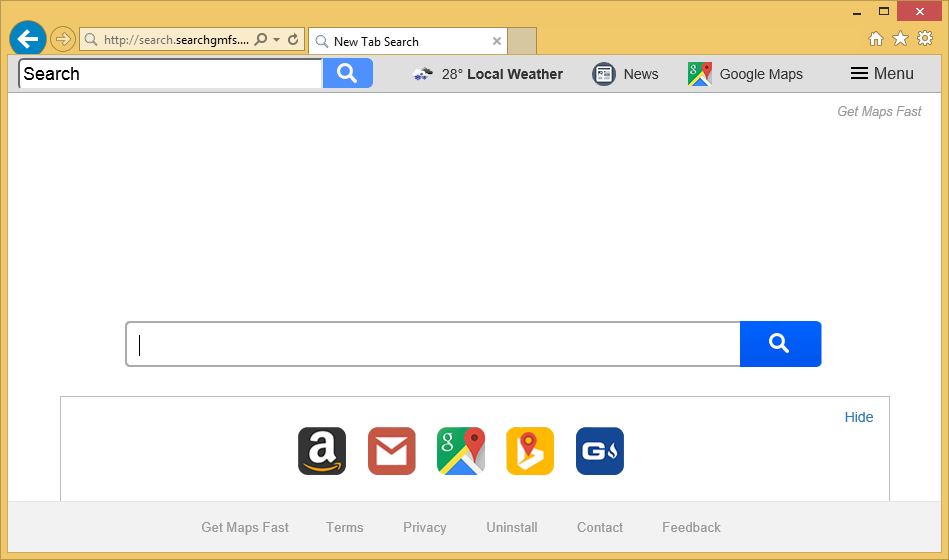Open the blue GS GasBuddy shortcut icon
The width and height of the screenshot is (949, 560).
coord(600,451)
